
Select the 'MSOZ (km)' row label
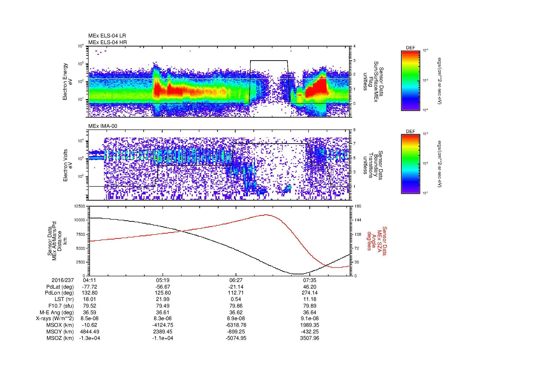60,338
